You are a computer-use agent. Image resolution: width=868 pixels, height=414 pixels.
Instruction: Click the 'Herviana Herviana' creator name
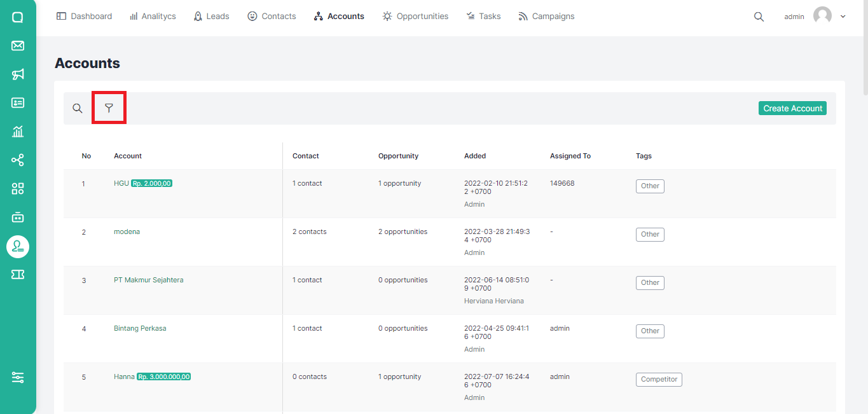tap(494, 301)
